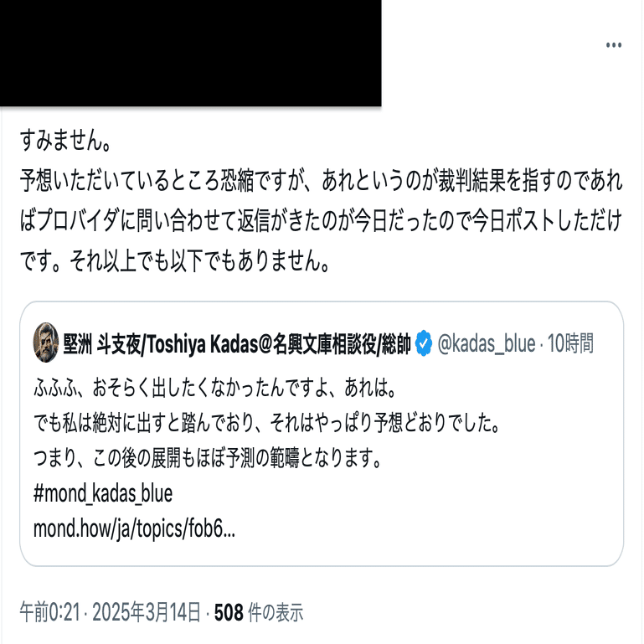Open the 508 件の表示 view count
Viewport: 644px width, 644px height.
pyautogui.click(x=259, y=612)
